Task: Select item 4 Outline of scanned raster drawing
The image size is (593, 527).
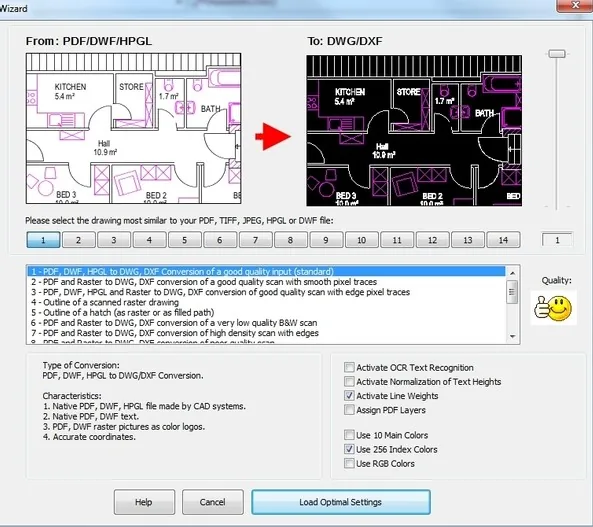Action: (266, 302)
